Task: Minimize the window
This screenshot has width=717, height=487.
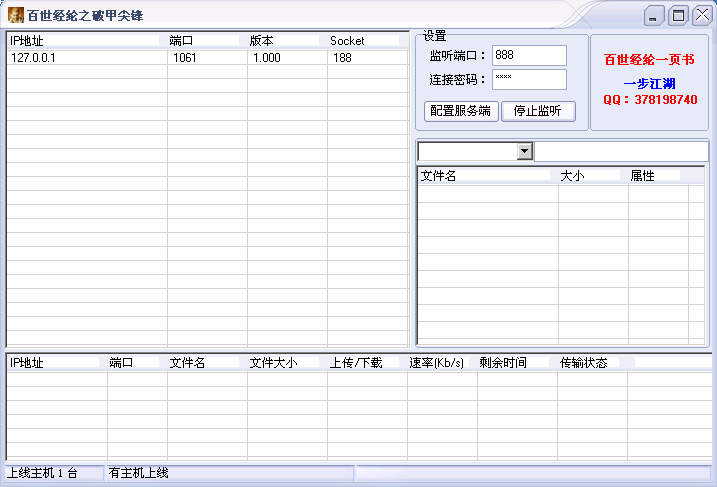Action: pyautogui.click(x=654, y=16)
